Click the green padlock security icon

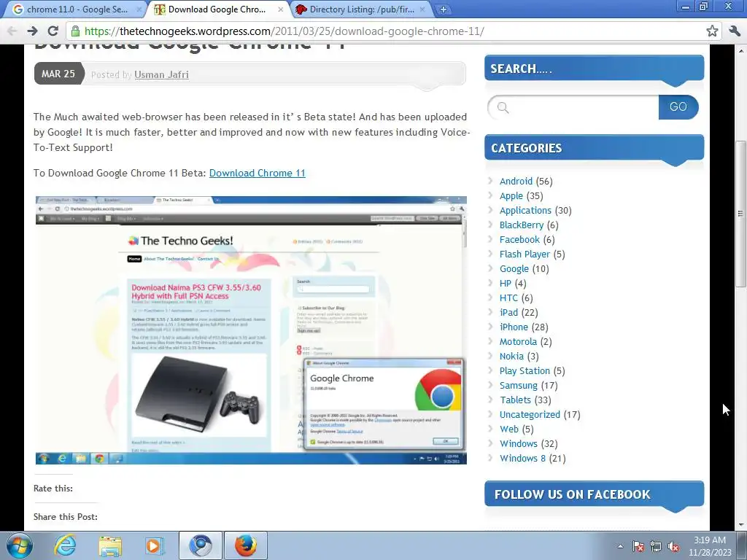point(75,31)
